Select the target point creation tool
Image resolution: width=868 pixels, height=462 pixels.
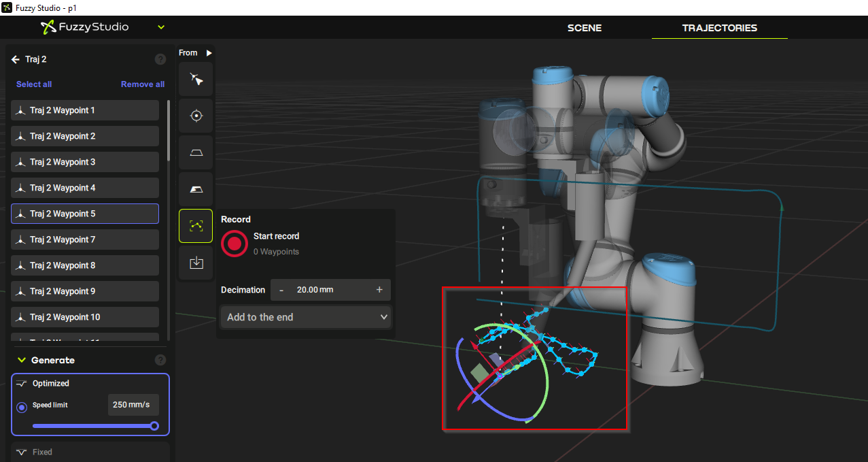[x=196, y=116]
